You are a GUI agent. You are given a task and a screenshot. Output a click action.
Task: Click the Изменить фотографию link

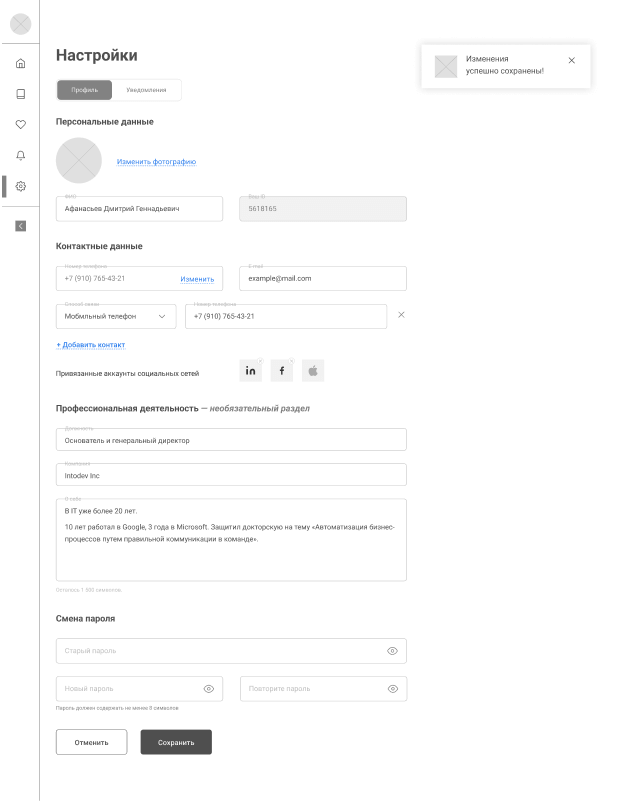tap(156, 162)
